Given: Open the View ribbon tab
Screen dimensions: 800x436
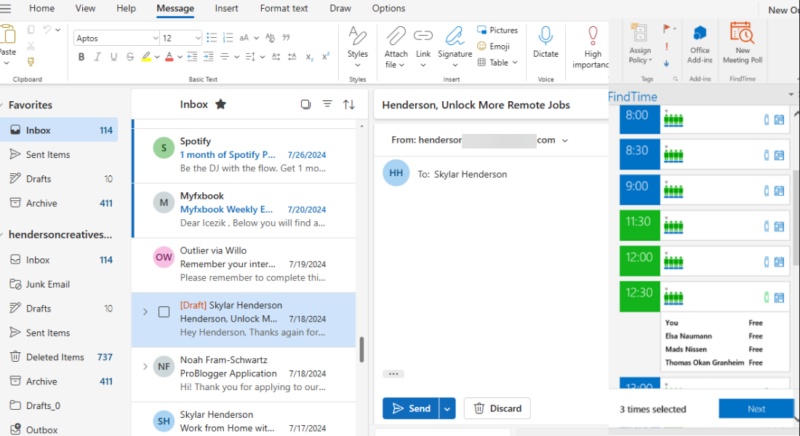Looking at the screenshot, I should [85, 9].
